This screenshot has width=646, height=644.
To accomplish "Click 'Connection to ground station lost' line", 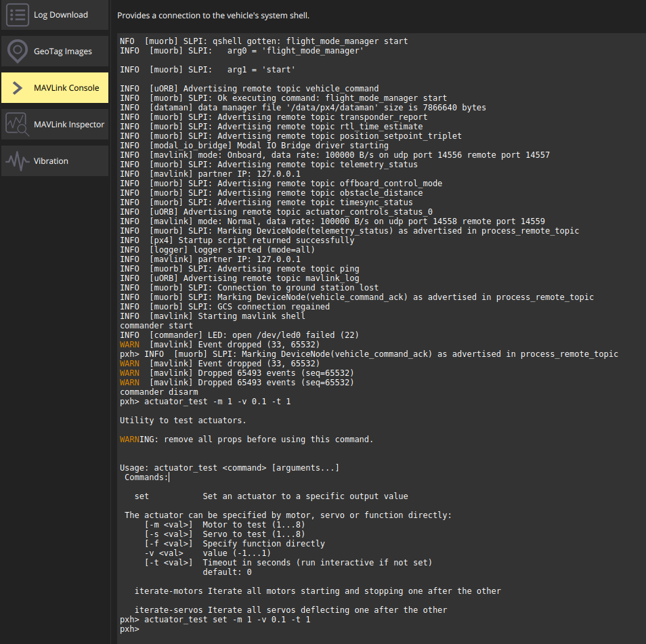I will coord(249,288).
